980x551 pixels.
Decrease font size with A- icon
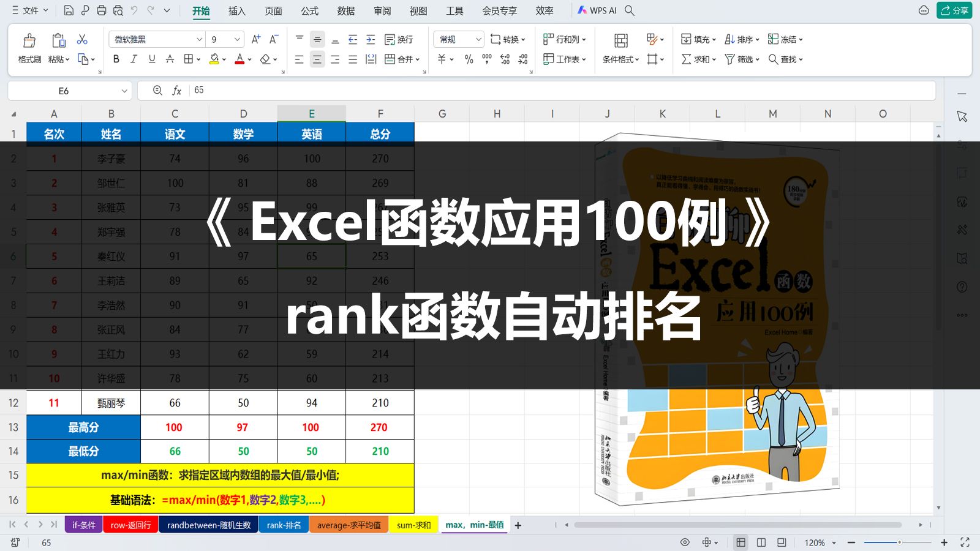(x=274, y=39)
